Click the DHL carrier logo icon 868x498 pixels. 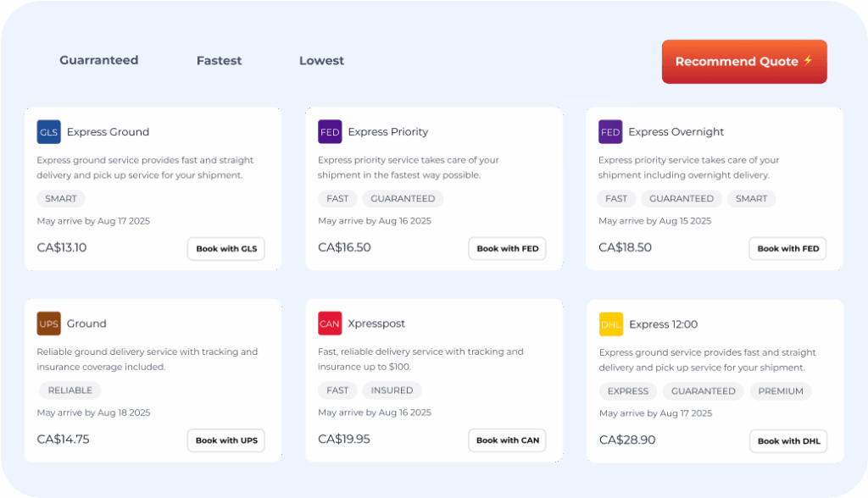pyautogui.click(x=610, y=324)
